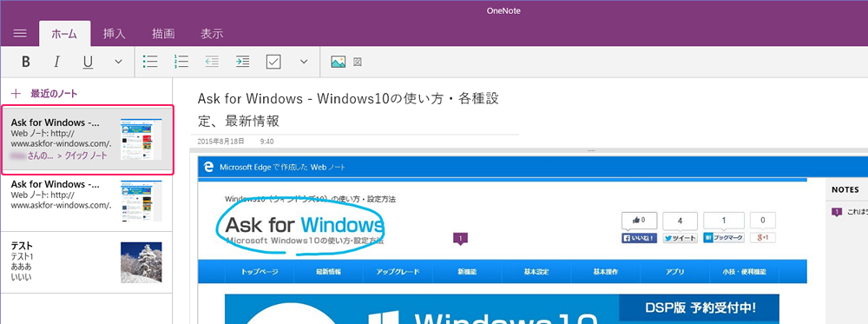Open 基本操作 navigation item
Image resolution: width=868 pixels, height=324 pixels.
point(606,273)
